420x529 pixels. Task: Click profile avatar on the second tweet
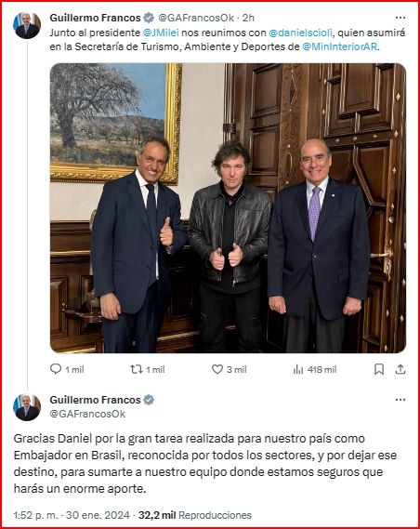27,407
